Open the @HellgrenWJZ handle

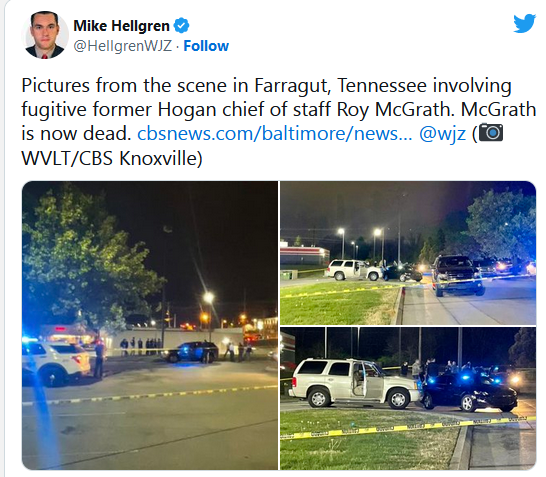click(123, 46)
